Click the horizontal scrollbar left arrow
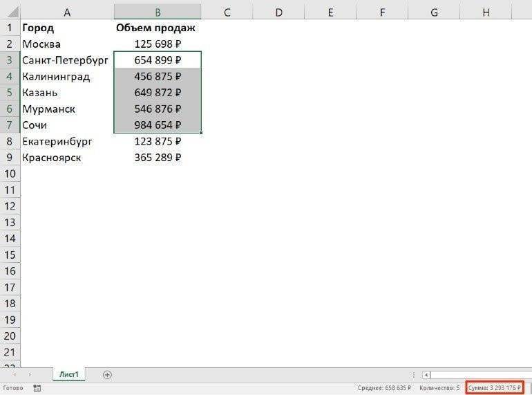The width and height of the screenshot is (532, 395). click(426, 374)
